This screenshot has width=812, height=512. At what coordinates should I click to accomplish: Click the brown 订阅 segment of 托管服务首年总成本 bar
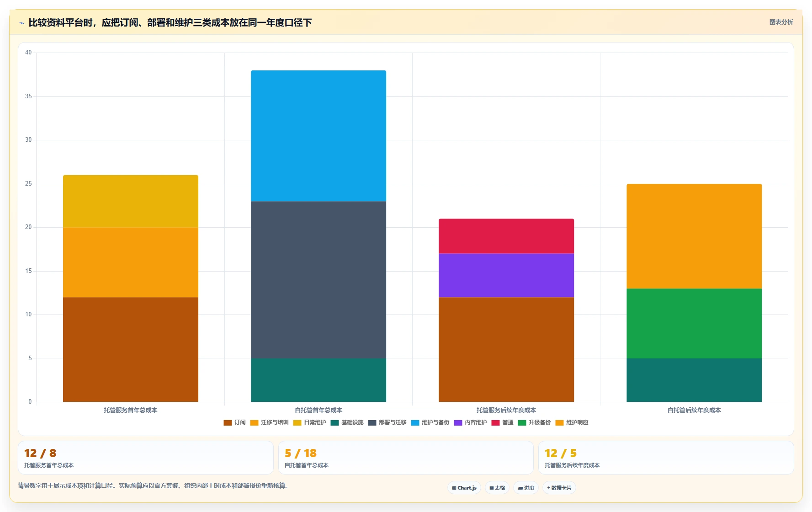131,349
